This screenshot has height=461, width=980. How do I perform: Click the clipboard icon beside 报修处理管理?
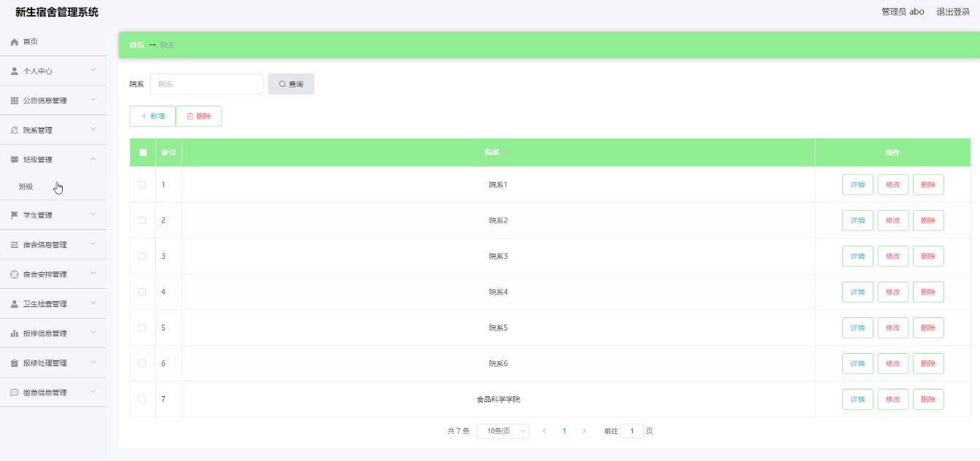click(14, 363)
